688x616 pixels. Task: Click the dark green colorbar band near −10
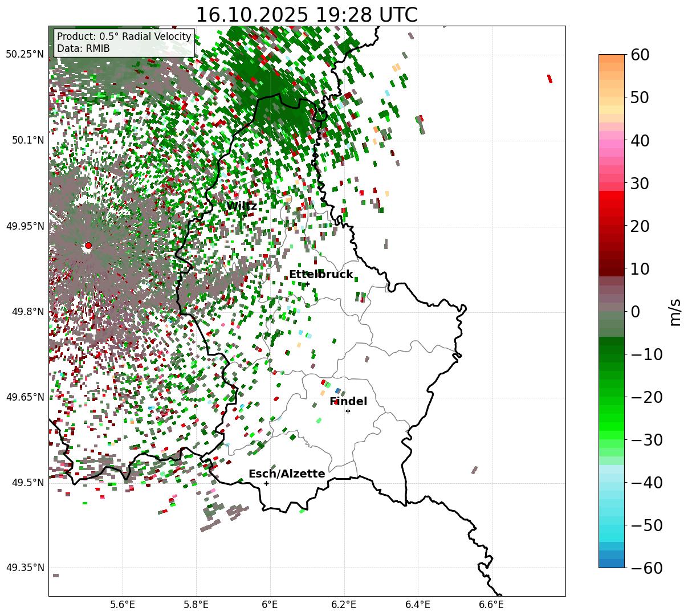tap(612, 354)
